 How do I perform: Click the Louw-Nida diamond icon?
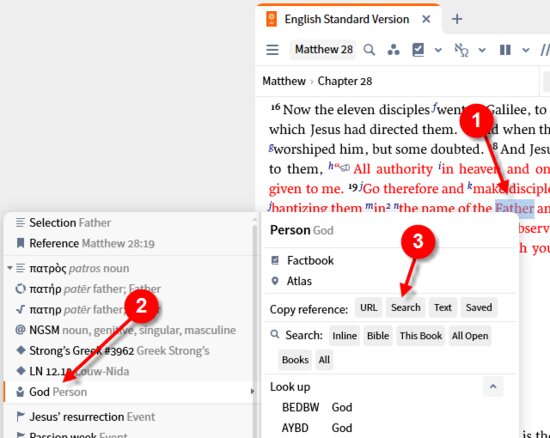tap(21, 371)
